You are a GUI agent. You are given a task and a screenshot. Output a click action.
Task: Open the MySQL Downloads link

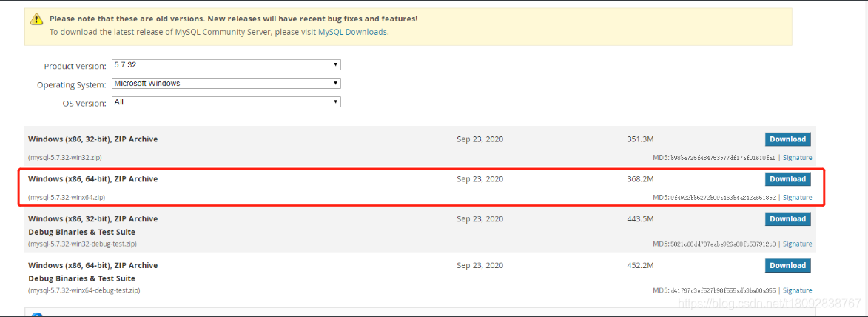click(352, 32)
